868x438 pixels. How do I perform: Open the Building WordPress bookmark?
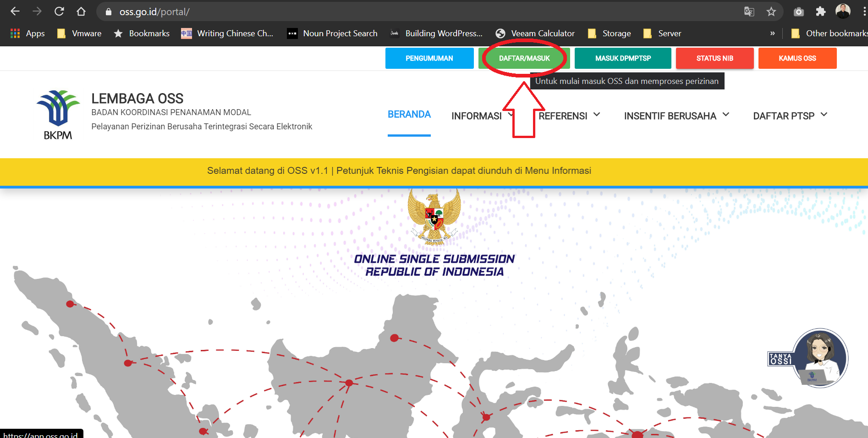[436, 33]
